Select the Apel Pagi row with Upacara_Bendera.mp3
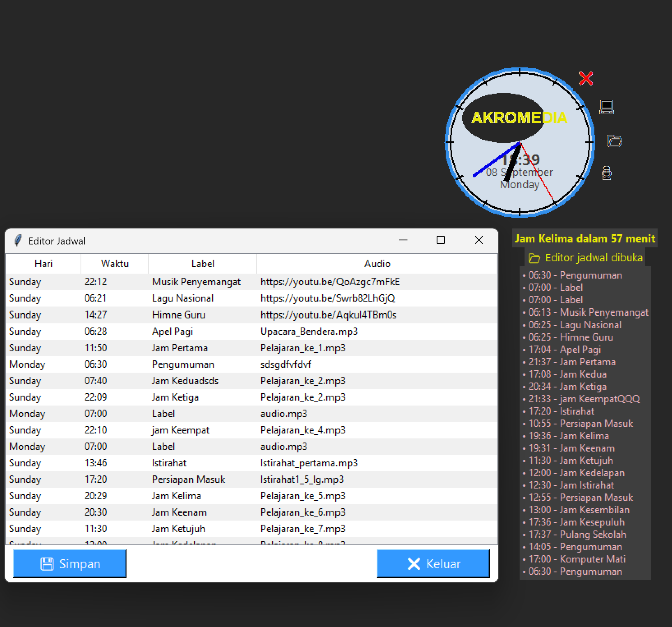The image size is (672, 627). pyautogui.click(x=172, y=332)
